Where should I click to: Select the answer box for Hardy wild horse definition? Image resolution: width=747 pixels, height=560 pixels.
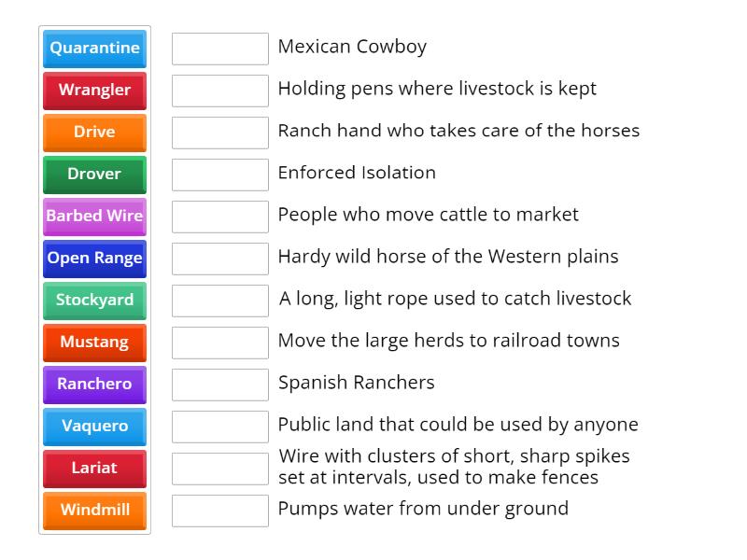pos(219,258)
